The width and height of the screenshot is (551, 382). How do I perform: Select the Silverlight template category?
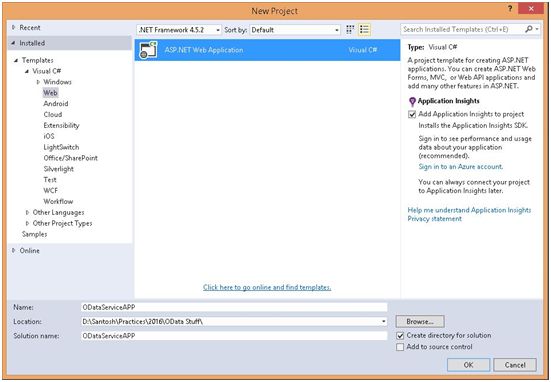click(x=59, y=169)
